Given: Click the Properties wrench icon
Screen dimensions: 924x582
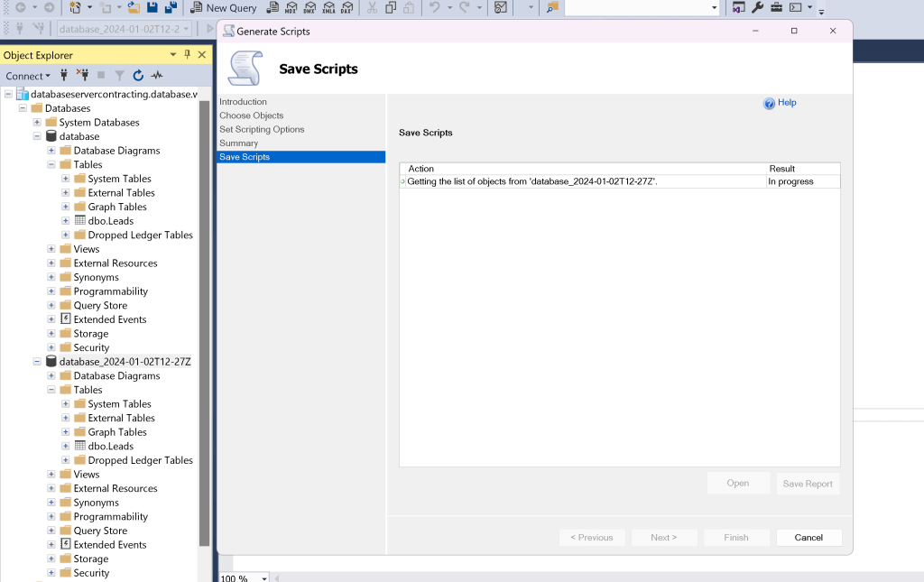Looking at the screenshot, I should pos(758,7).
